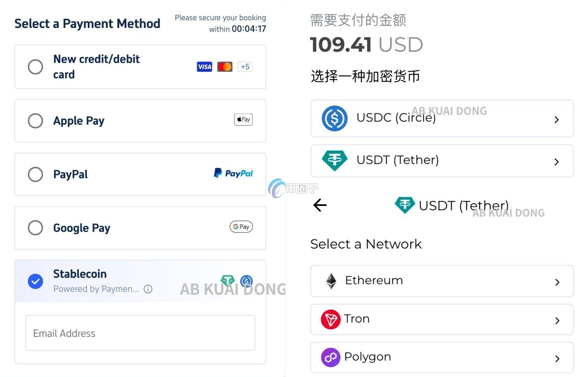Go back using the left arrow

point(320,205)
